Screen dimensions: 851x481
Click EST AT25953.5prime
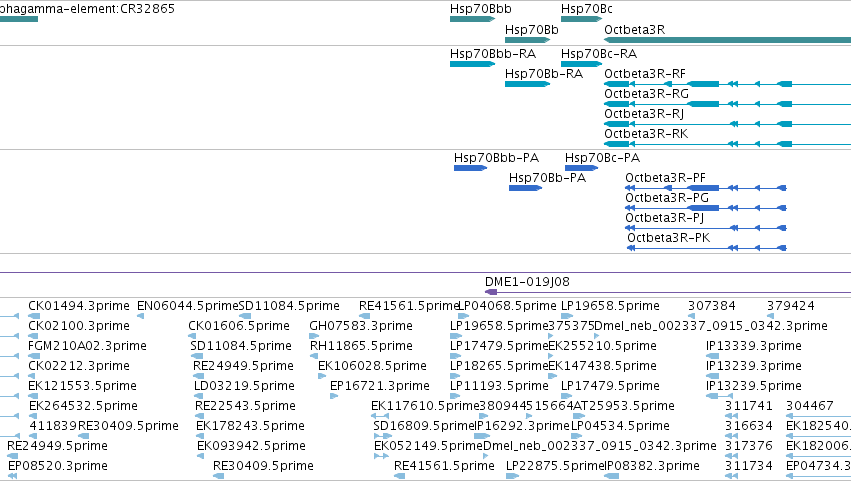(624, 407)
